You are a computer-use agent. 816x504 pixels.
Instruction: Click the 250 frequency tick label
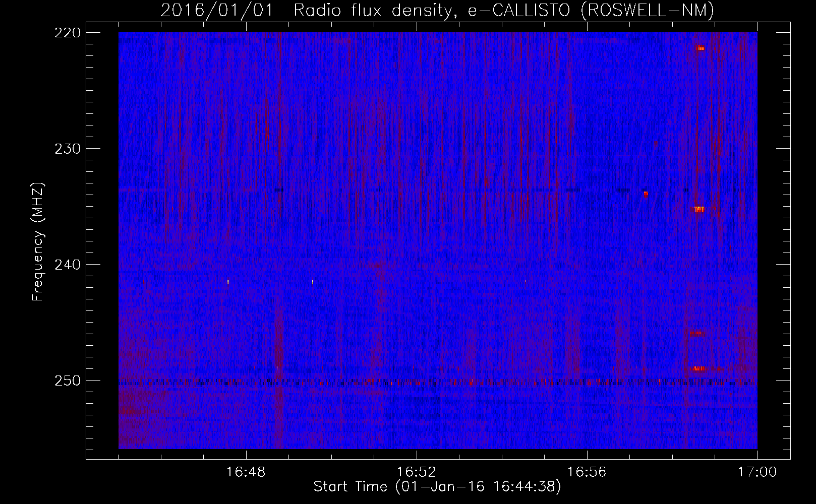(68, 381)
